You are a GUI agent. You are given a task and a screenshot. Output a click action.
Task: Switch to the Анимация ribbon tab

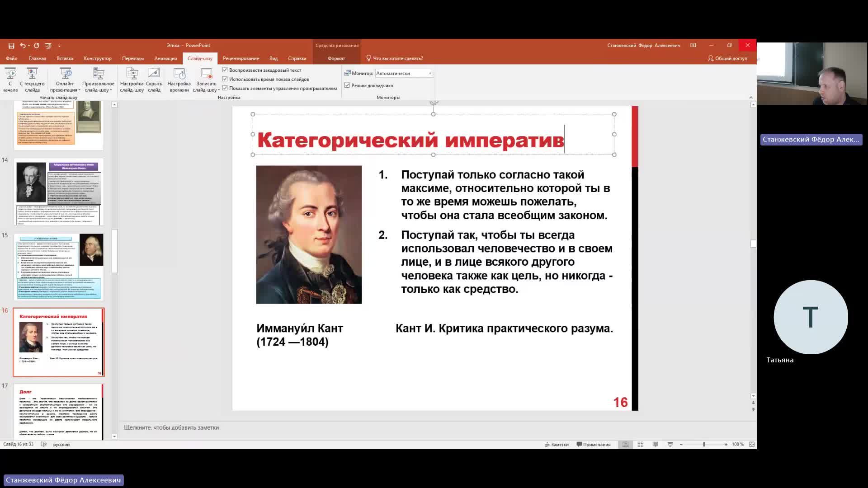165,58
